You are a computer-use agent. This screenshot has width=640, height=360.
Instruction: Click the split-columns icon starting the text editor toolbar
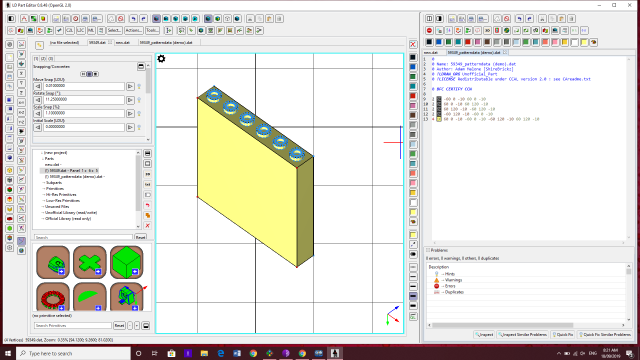pos(429,19)
